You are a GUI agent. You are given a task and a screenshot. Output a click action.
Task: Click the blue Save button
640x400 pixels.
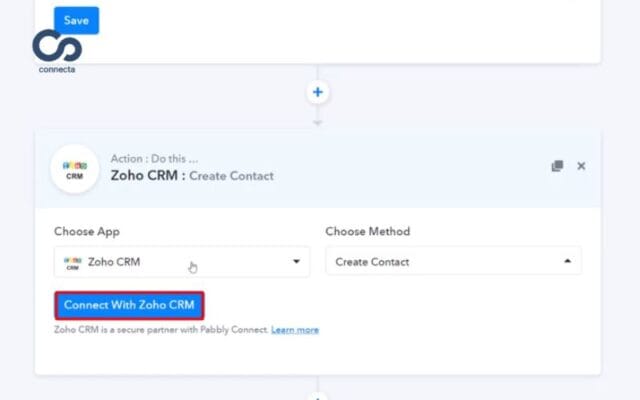(76, 20)
